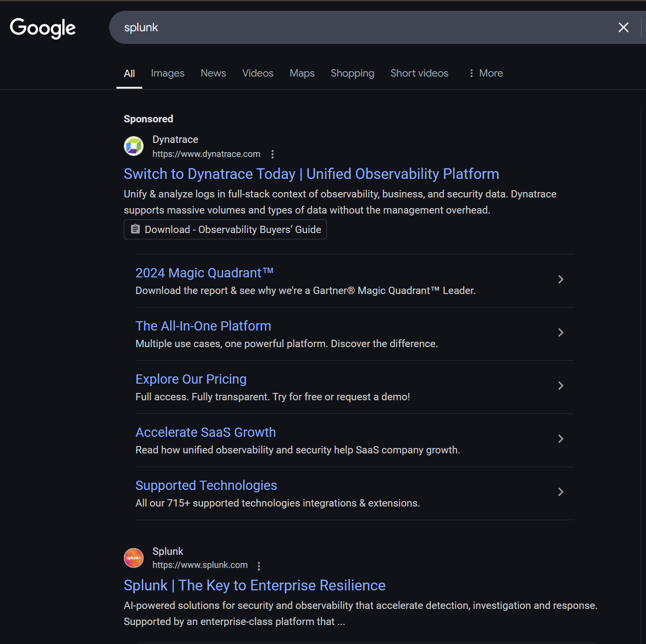Open the three-dot menu beside splunk.com URL
The width and height of the screenshot is (646, 644).
pos(259,566)
